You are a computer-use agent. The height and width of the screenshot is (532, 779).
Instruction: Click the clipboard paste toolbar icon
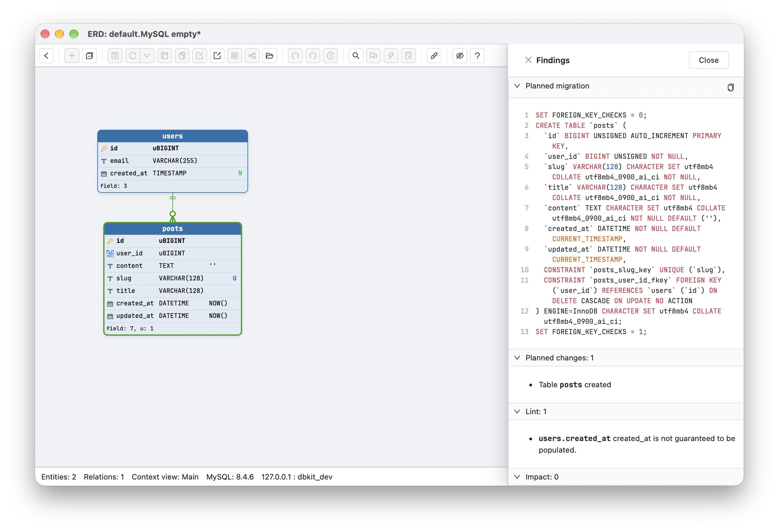click(x=182, y=56)
